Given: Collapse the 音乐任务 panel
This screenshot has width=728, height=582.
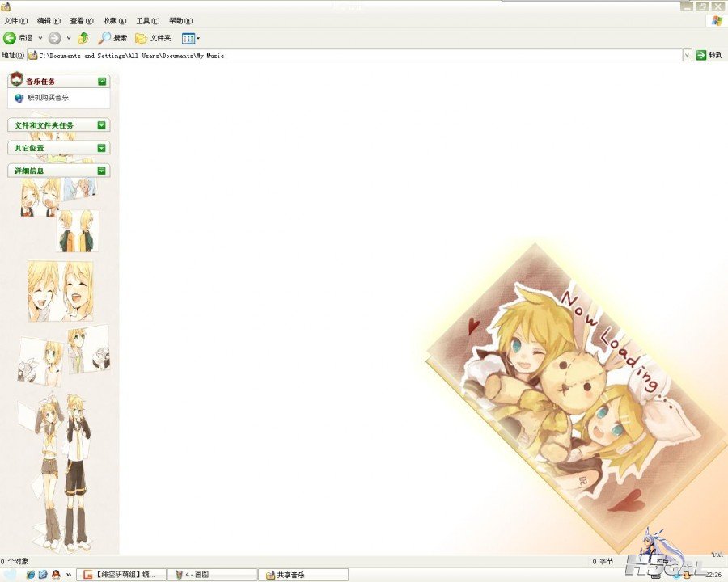Looking at the screenshot, I should pos(102,82).
